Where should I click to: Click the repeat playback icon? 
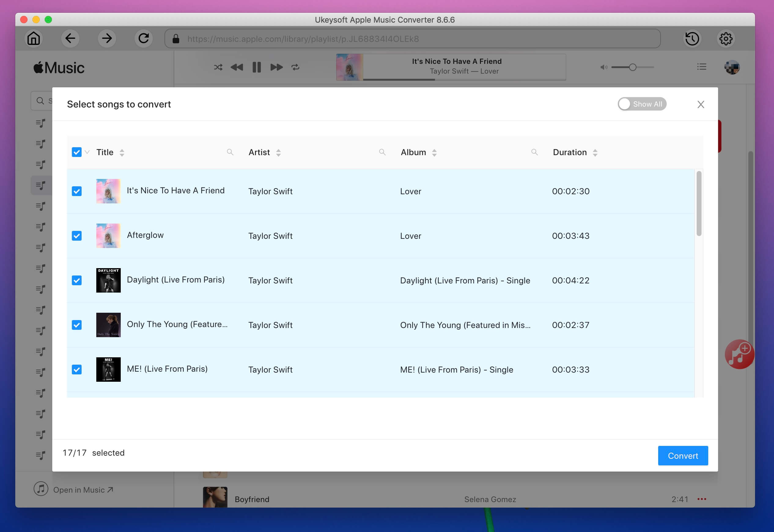[x=295, y=67]
